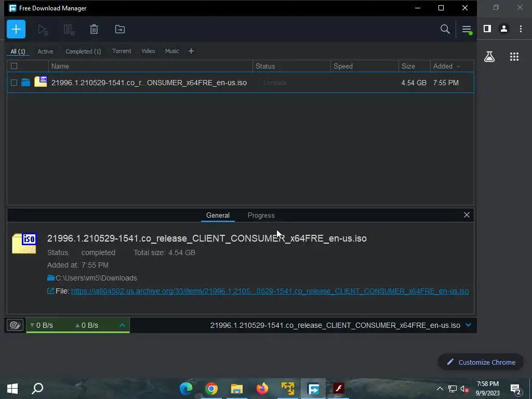Screen dimensions: 532x399
Task: Open Chrome three-dot menu
Action: (x=521, y=29)
